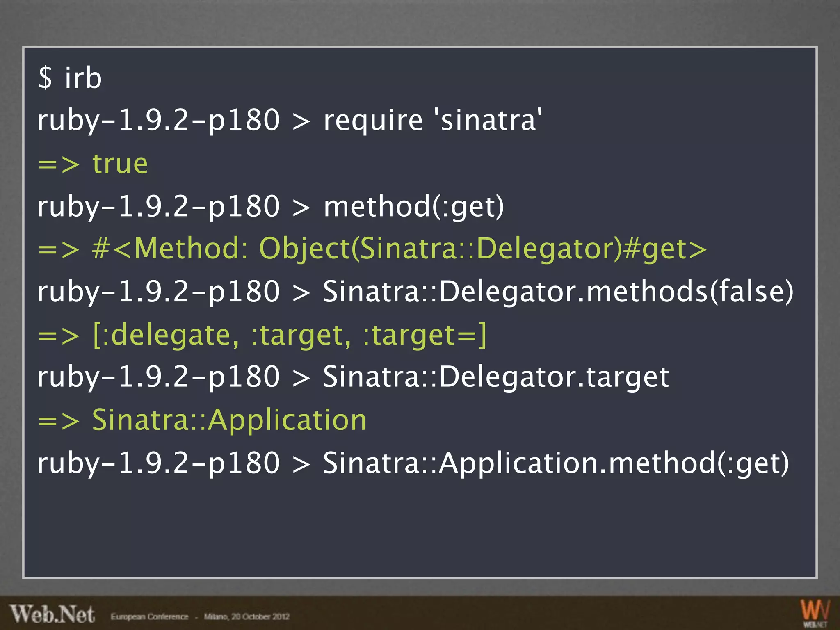Click the "require 'sinatra'" command line

[x=290, y=120]
